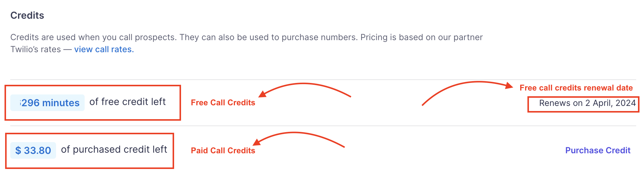Screen dimensions: 644x175
Task: Click the "of free credit left" text
Action: coord(127,102)
